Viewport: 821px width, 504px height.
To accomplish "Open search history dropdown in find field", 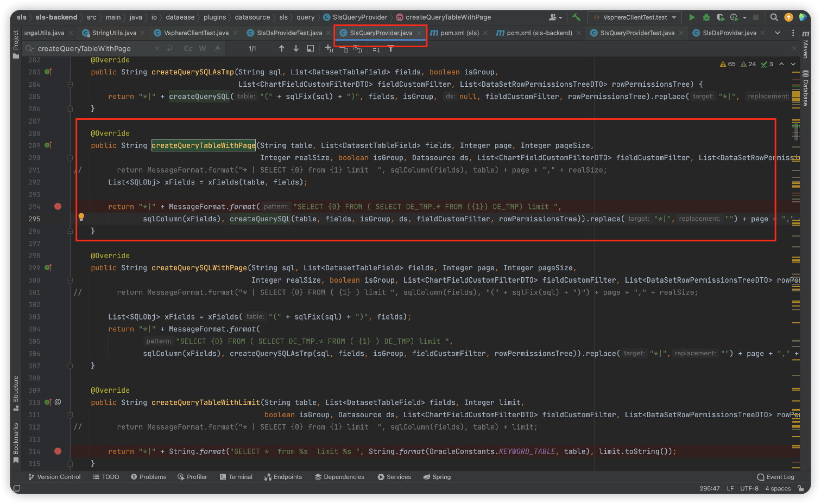I will coord(30,48).
